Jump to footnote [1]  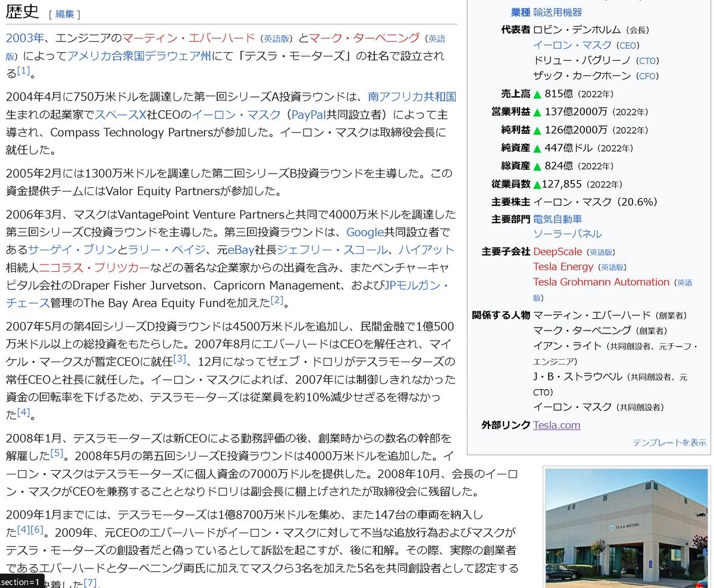(x=23, y=71)
